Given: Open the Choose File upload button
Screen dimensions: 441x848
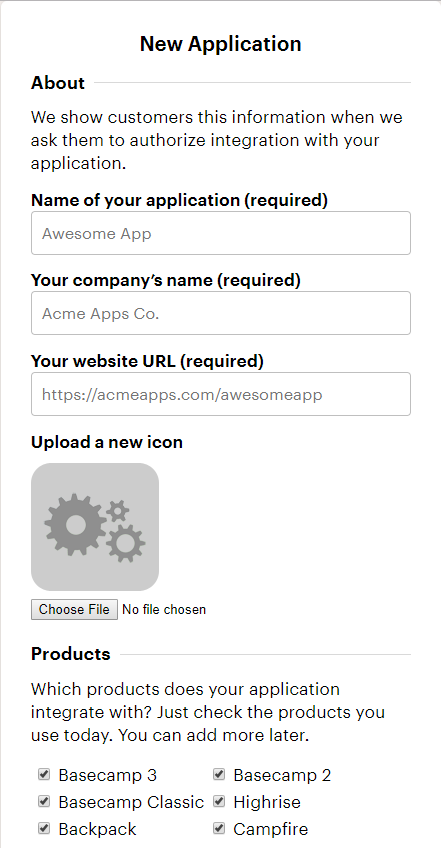Looking at the screenshot, I should point(74,610).
